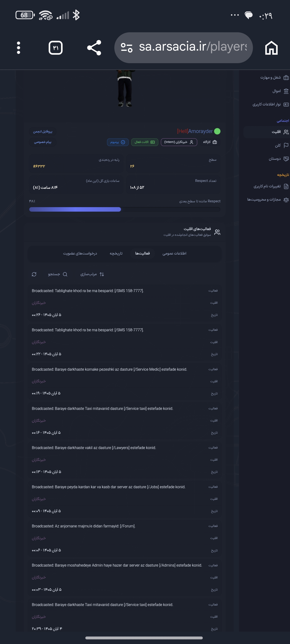Select the اقلیت sidebar item
Image resolution: width=290 pixels, height=644 pixels.
pyautogui.click(x=266, y=132)
